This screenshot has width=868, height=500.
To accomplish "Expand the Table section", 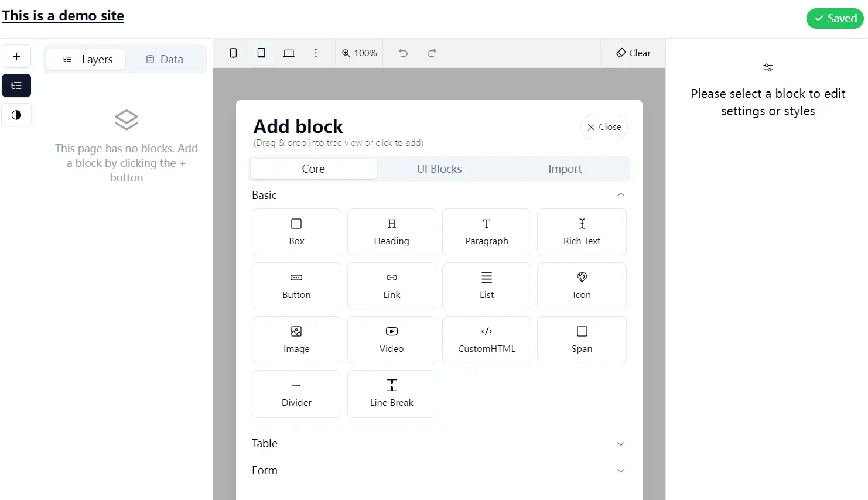I will pyautogui.click(x=439, y=444).
